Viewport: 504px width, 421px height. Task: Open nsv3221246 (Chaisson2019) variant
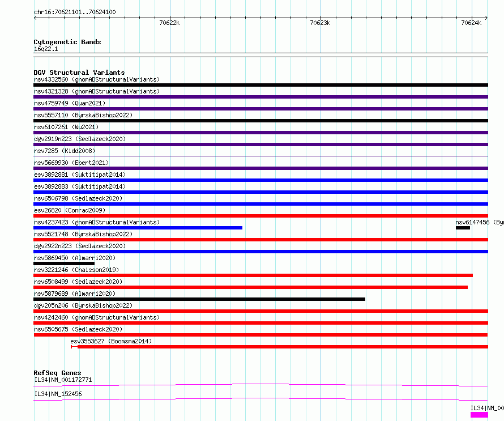tap(76, 270)
